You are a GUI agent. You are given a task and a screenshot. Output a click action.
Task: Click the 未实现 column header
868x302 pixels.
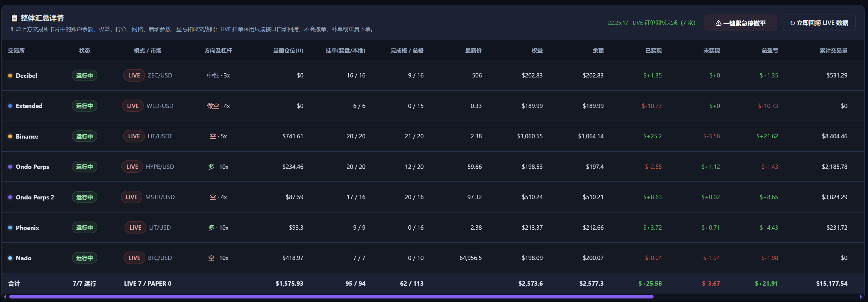712,50
